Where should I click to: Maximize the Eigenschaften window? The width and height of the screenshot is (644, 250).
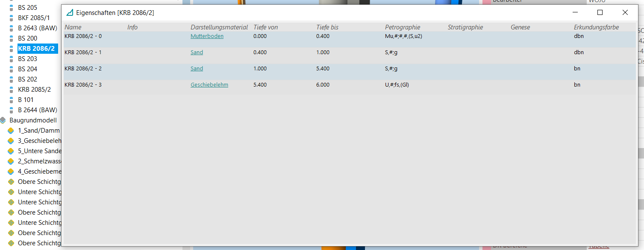pos(600,13)
